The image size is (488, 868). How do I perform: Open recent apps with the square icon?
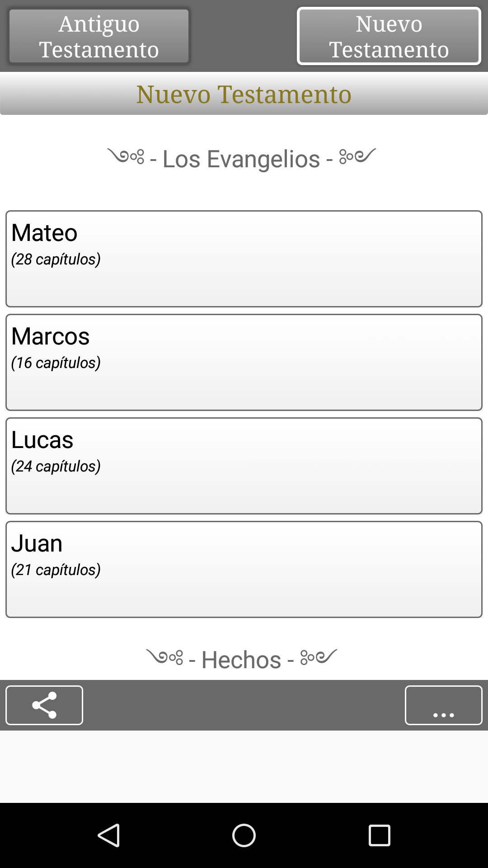click(x=379, y=835)
